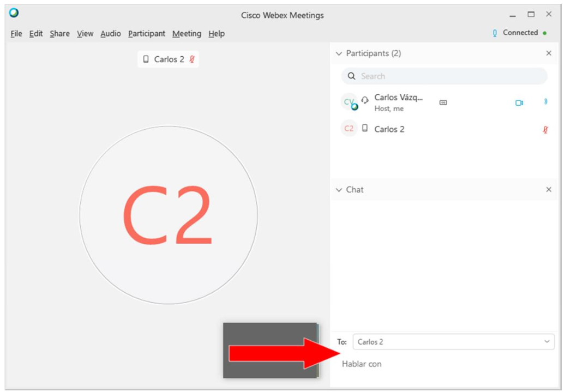The width and height of the screenshot is (565, 392).
Task: Click the camera icon beside Carlos Vázquez
Action: tap(519, 102)
